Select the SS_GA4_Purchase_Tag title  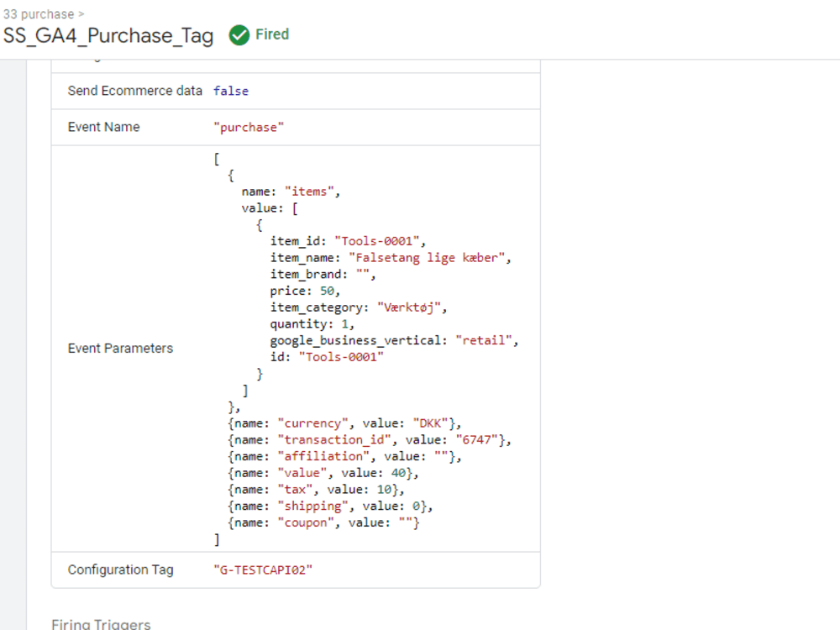[x=108, y=36]
